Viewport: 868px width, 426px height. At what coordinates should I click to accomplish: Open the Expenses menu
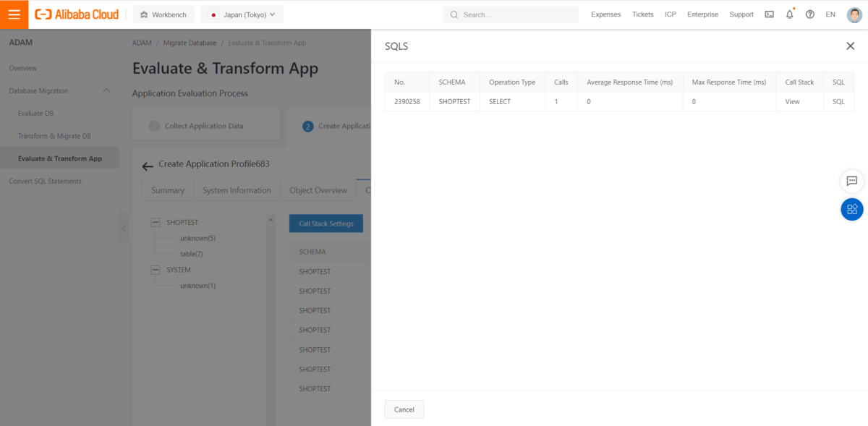click(x=605, y=14)
